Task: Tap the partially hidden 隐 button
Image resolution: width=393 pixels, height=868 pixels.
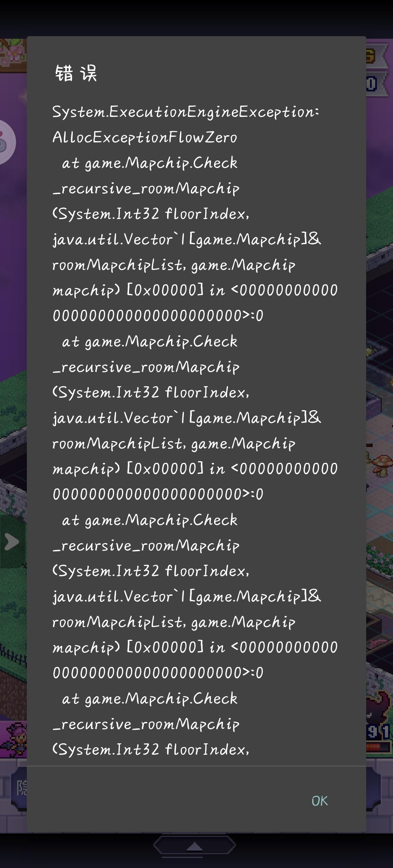Action: point(21,789)
